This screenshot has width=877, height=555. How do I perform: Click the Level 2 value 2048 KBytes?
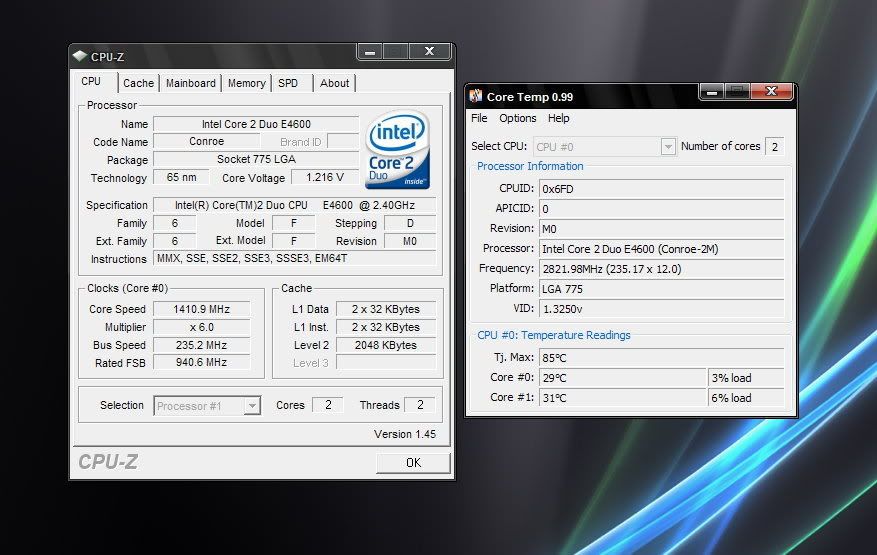pos(386,345)
